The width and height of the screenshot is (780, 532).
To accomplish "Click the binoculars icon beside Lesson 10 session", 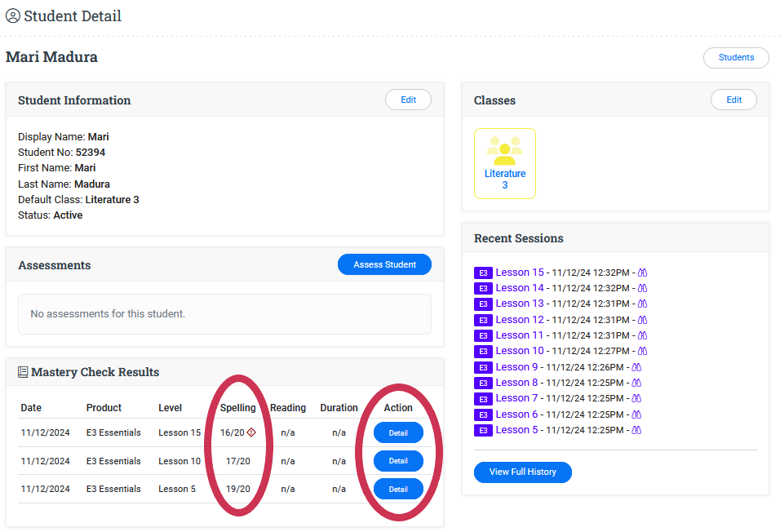I will [x=642, y=351].
